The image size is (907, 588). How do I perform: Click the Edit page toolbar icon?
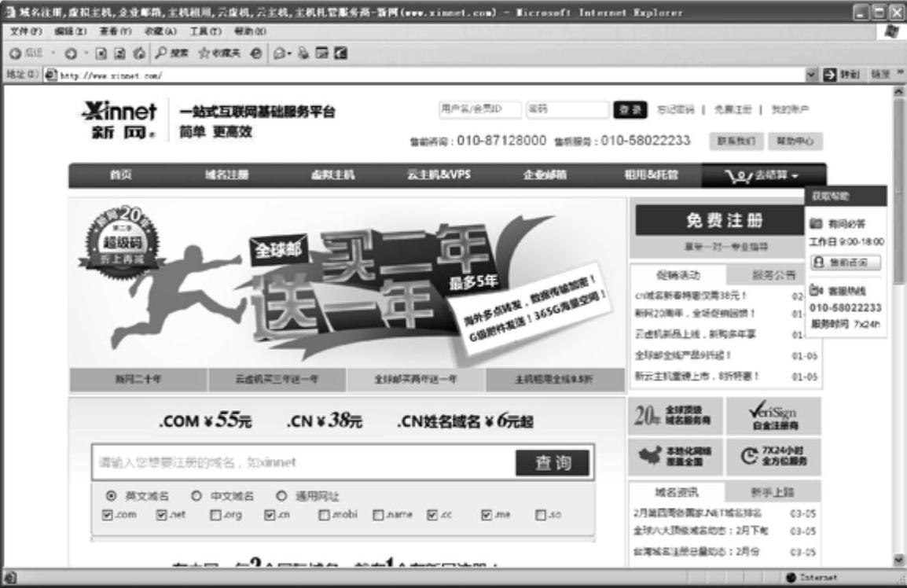(x=321, y=53)
